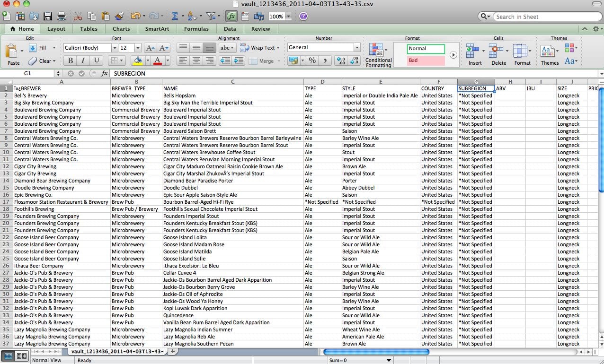Toggle Italic formatting
The height and width of the screenshot is (364, 604).
point(83,61)
